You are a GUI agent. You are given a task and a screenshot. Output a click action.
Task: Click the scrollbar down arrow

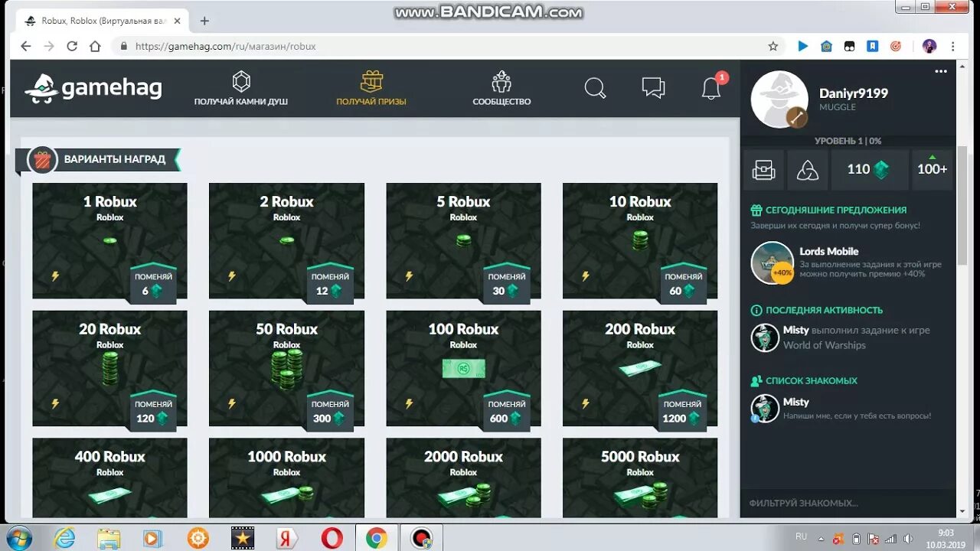962,511
